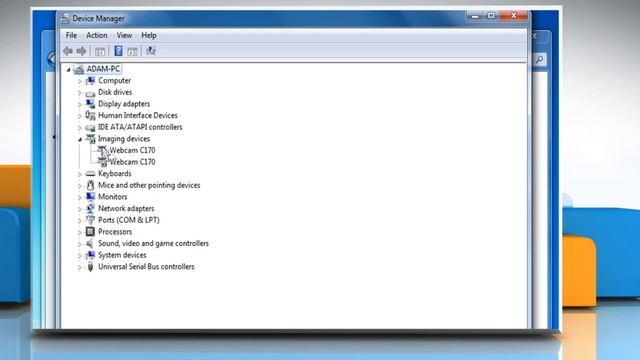
Task: Select IDE ATA/ATAPI controllers label
Action: coord(140,127)
